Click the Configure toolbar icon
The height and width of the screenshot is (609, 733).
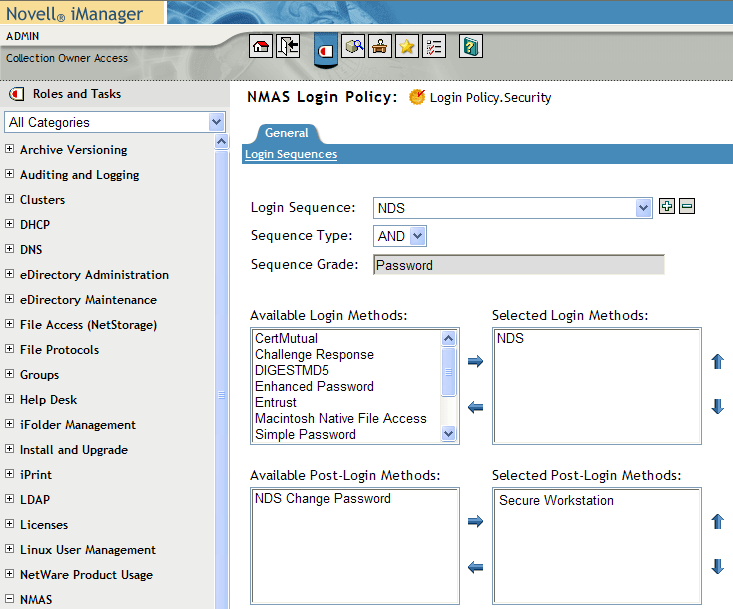(x=380, y=46)
